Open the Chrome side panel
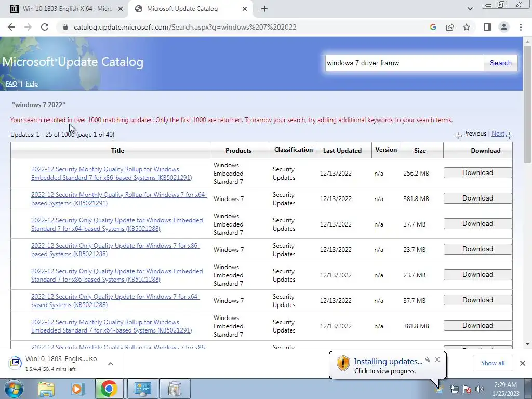This screenshot has height=399, width=532. coord(487,27)
